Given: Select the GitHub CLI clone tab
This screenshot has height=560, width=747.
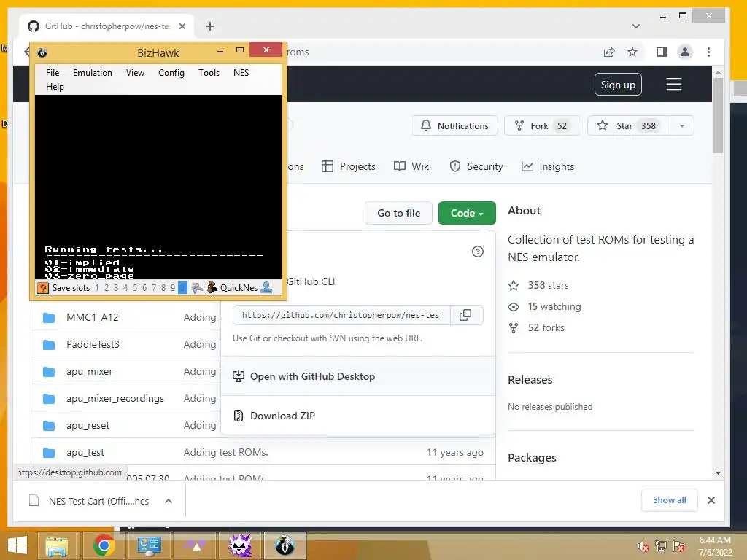Looking at the screenshot, I should [x=311, y=281].
